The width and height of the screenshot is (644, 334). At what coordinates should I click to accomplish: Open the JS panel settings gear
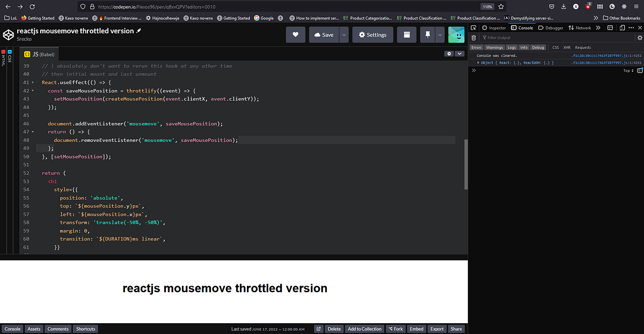[449, 54]
